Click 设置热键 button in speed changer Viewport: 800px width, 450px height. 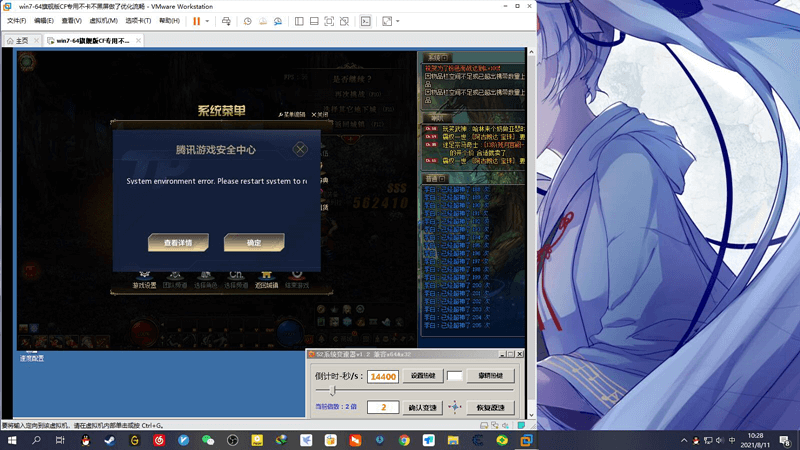[423, 376]
